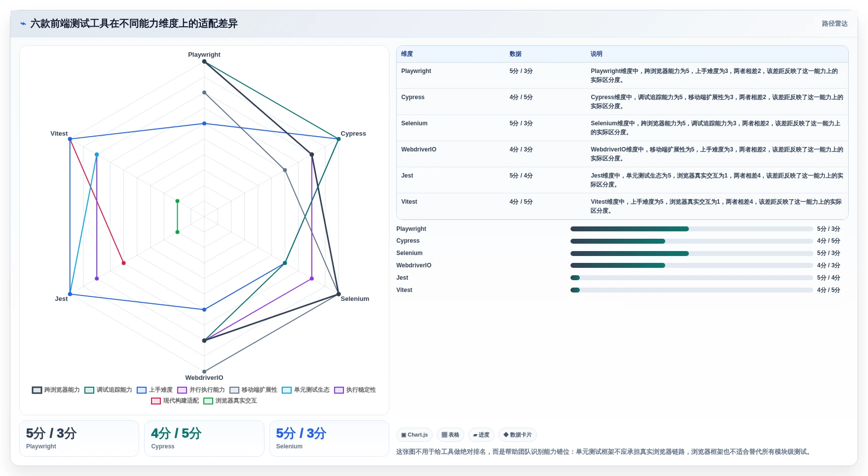Click the 进度 tag chip
Screen dimensions: 868x476
click(x=481, y=435)
